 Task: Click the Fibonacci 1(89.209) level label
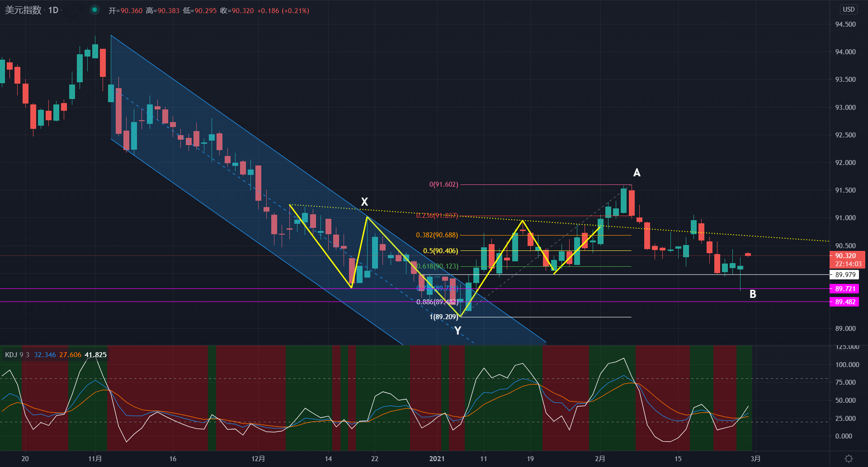click(443, 317)
